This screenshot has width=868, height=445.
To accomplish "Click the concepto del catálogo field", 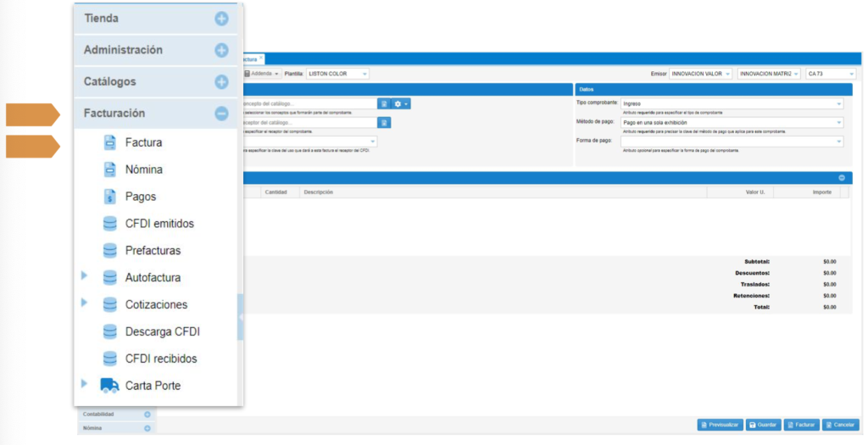I will pyautogui.click(x=310, y=104).
